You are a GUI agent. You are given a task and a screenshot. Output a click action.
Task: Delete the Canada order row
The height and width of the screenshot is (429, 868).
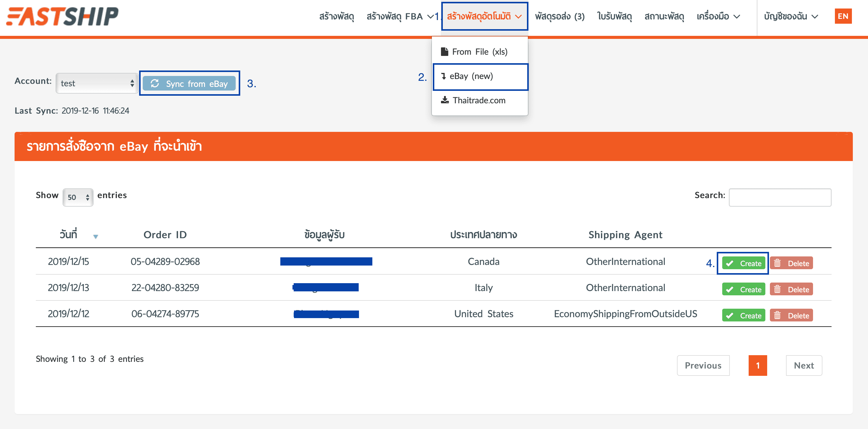(x=791, y=263)
